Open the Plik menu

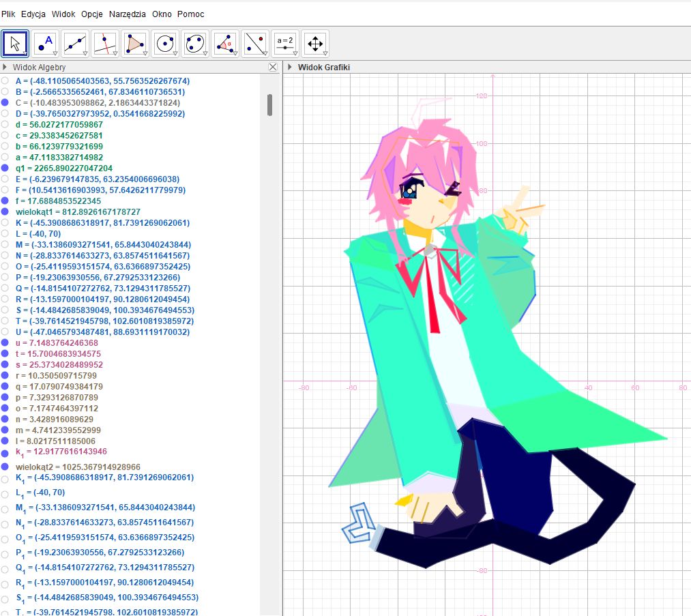click(x=8, y=14)
